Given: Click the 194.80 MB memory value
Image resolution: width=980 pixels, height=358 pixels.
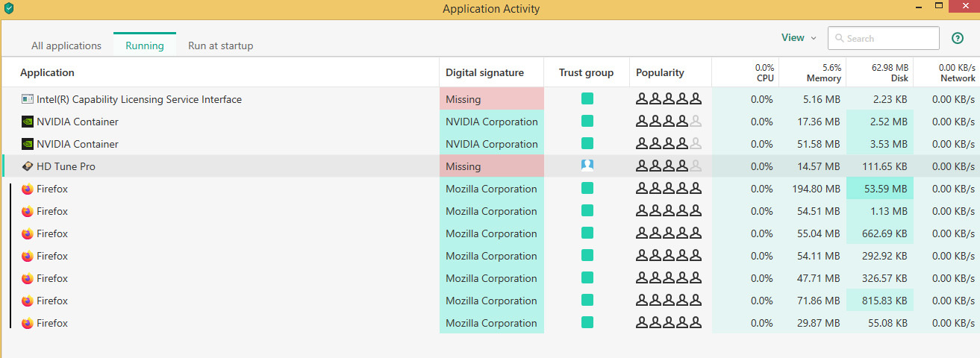Looking at the screenshot, I should click(817, 189).
